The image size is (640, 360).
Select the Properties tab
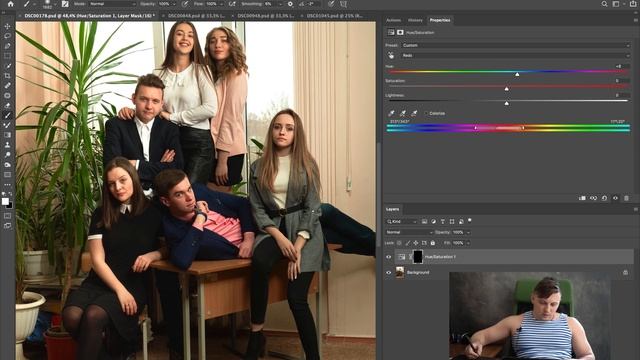point(440,20)
